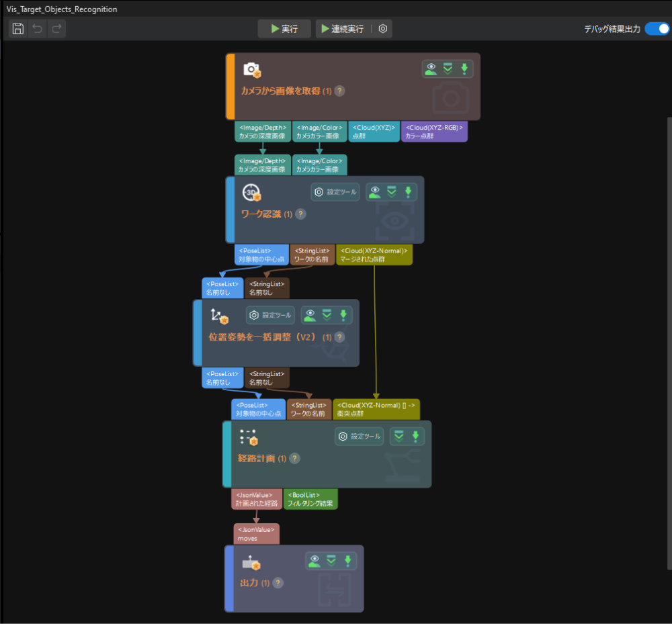Select the Cloud(XYZ-RGB) カラー点群 output port
Image resolution: width=672 pixels, height=624 pixels.
click(x=434, y=132)
